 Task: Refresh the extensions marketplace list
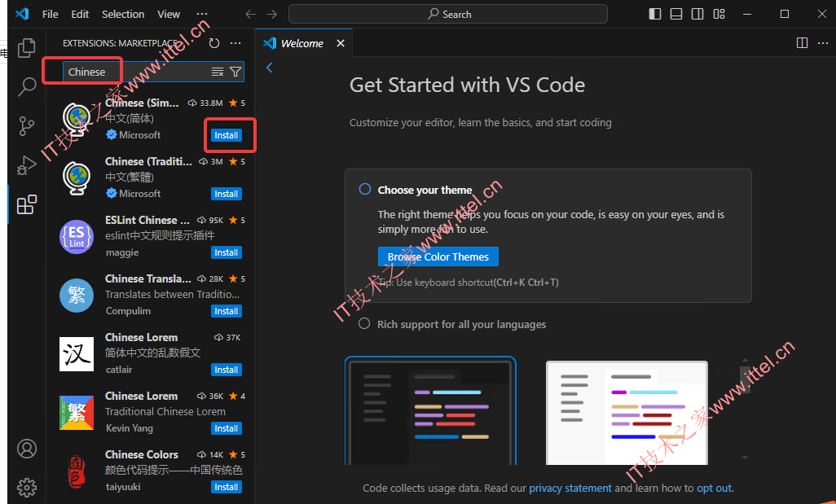[x=214, y=43]
